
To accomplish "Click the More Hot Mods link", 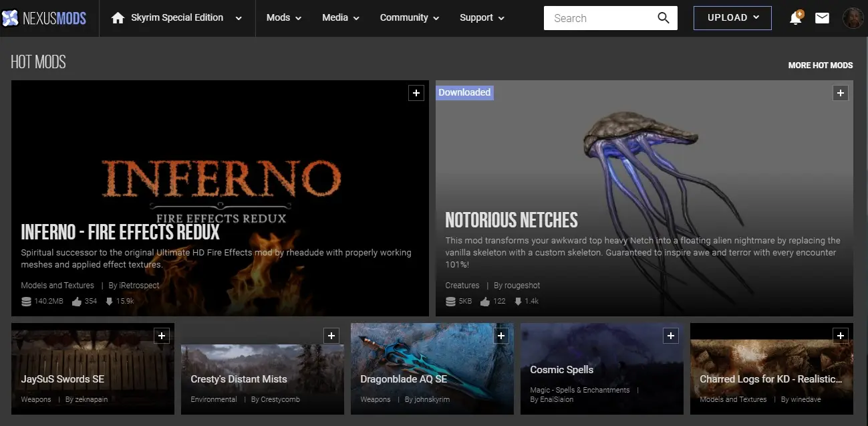I will click(x=821, y=66).
